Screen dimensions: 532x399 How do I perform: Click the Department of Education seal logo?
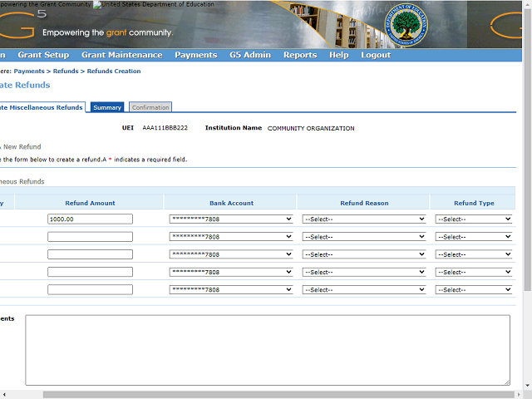coord(408,26)
